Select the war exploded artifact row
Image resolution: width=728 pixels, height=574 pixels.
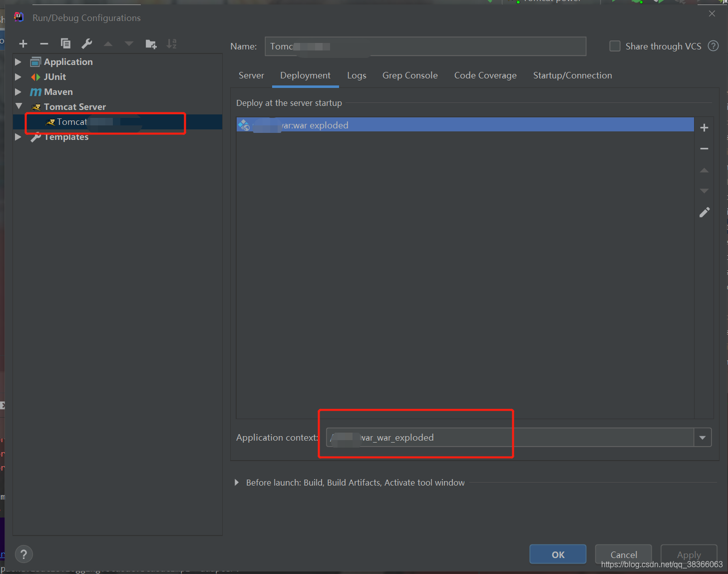(x=465, y=125)
